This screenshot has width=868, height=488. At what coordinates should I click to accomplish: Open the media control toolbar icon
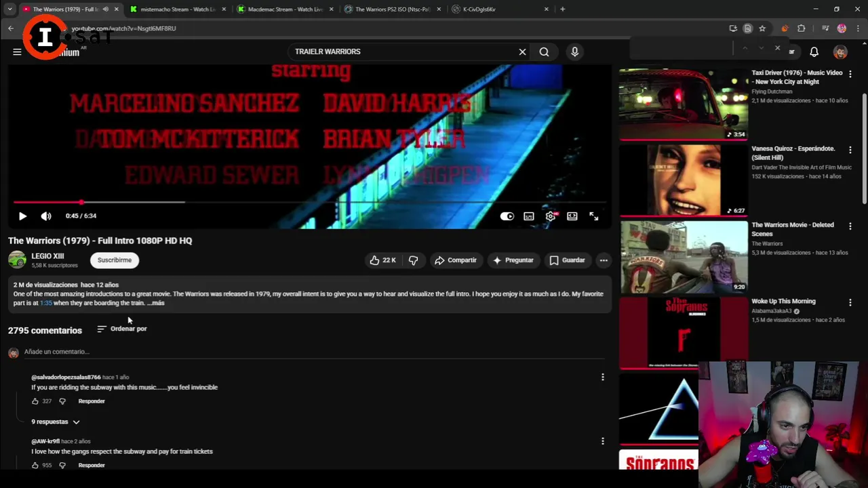coord(825,28)
